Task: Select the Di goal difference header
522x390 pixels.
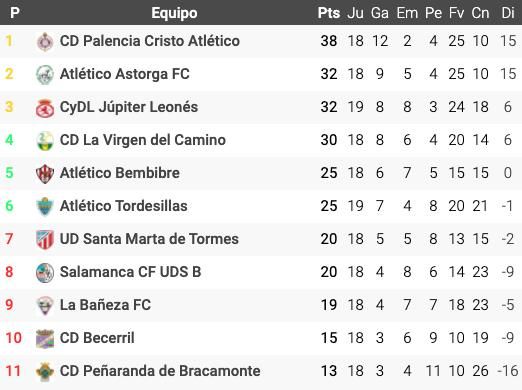Action: (508, 13)
